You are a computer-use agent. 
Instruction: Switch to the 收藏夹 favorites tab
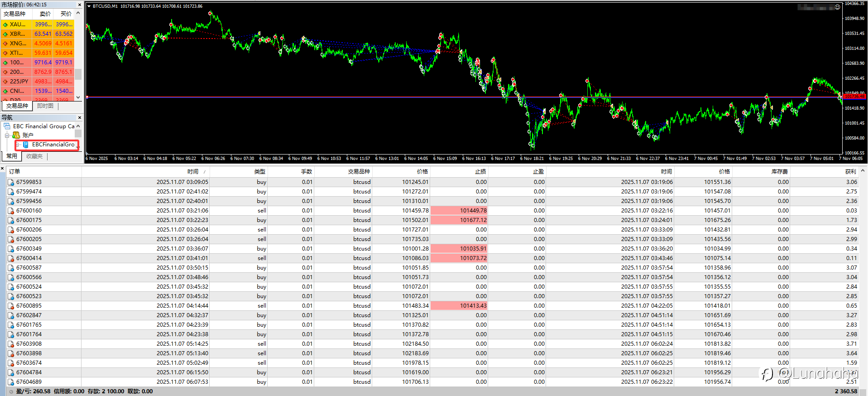(34, 156)
